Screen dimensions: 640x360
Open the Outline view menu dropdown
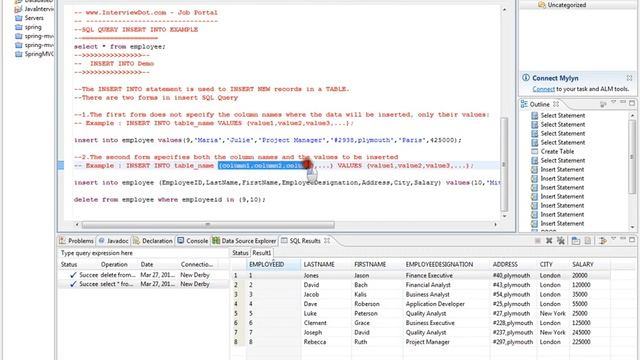[613, 103]
